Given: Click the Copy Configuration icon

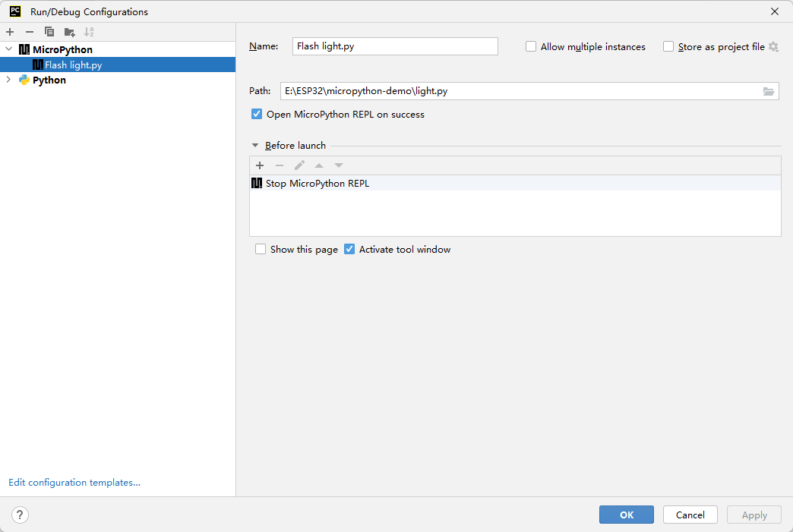Looking at the screenshot, I should [x=49, y=32].
